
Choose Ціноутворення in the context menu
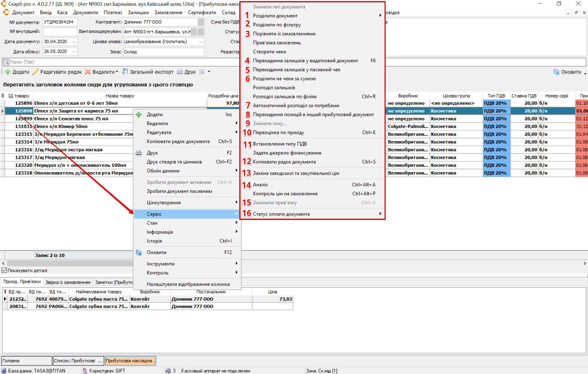click(x=163, y=203)
